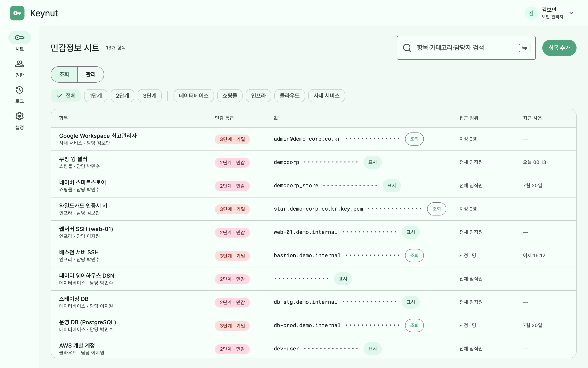Click the 오늘 00:13 last-used cell

(534, 162)
